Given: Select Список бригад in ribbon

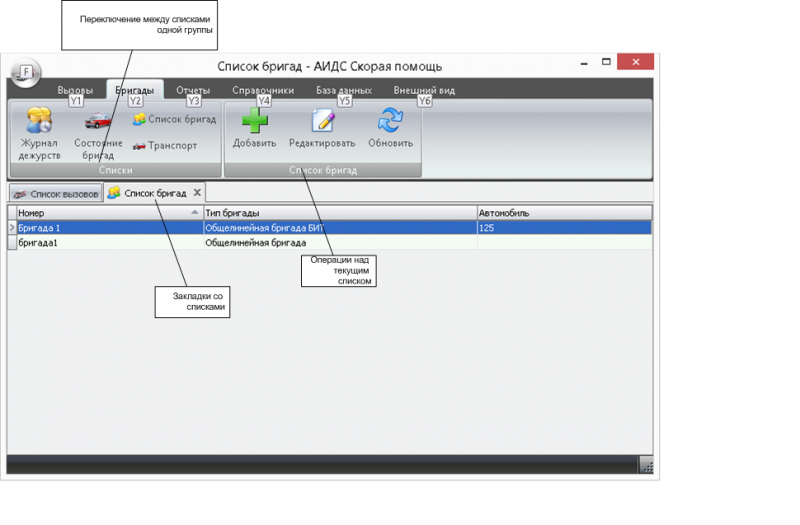Looking at the screenshot, I should pos(174,119).
